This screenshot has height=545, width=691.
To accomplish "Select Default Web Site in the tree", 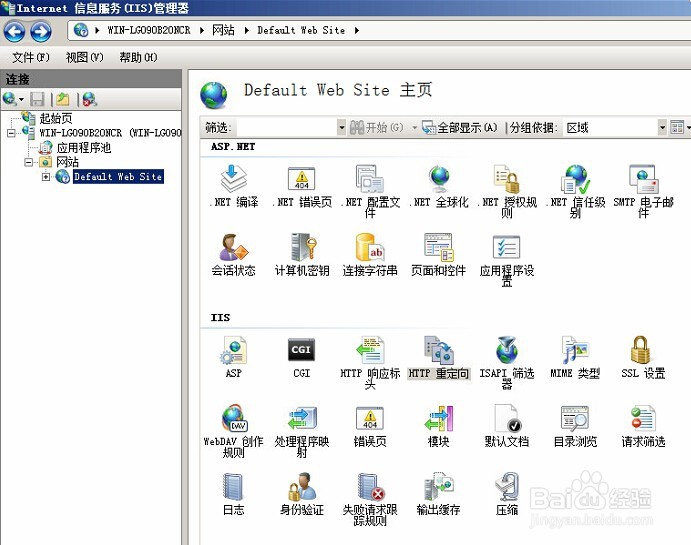I will click(x=118, y=177).
